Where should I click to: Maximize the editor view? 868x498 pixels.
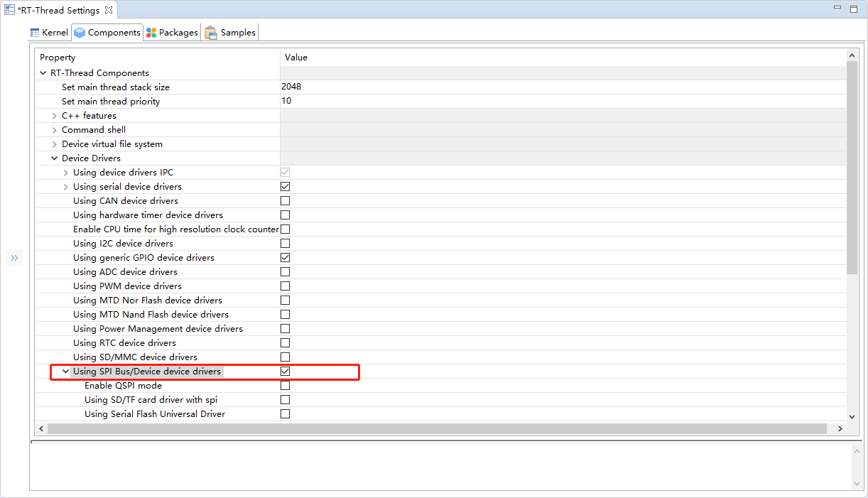[x=855, y=9]
